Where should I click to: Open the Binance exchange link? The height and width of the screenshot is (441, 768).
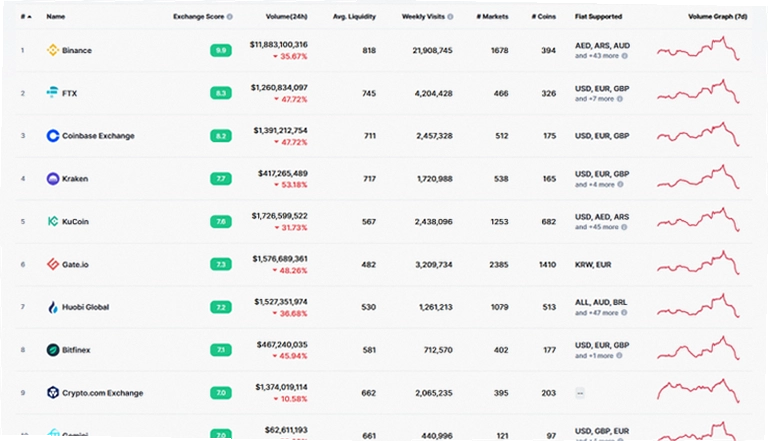(x=76, y=50)
